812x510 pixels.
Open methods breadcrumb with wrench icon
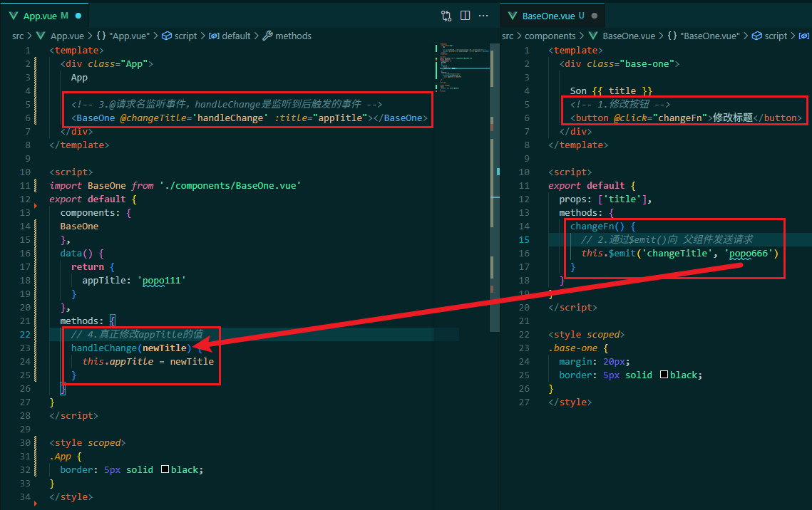point(287,36)
